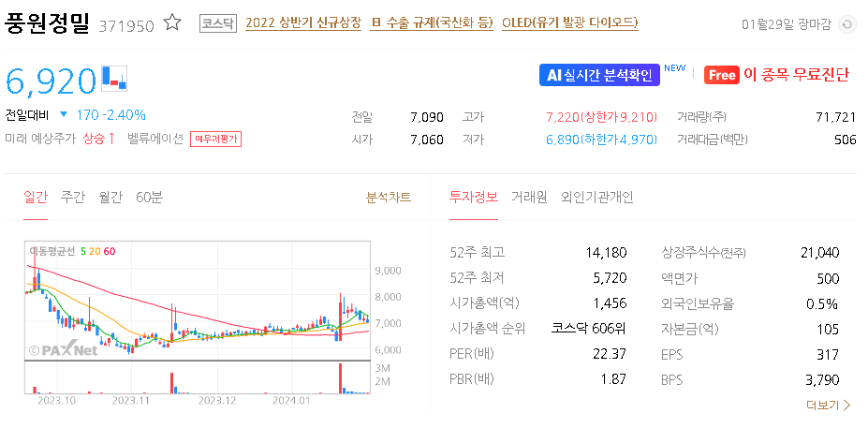The height and width of the screenshot is (428, 868).
Task: Click the 전일 value 7,090
Action: pos(427,117)
